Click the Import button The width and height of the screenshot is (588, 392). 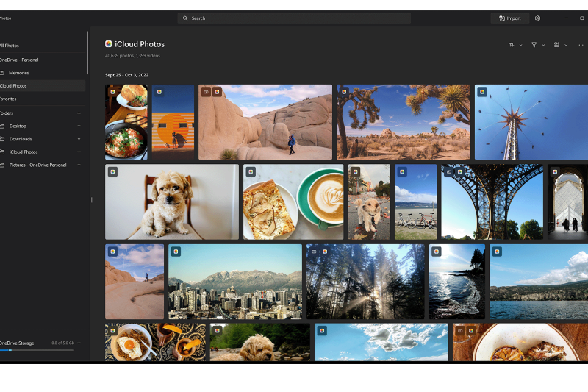pyautogui.click(x=509, y=18)
